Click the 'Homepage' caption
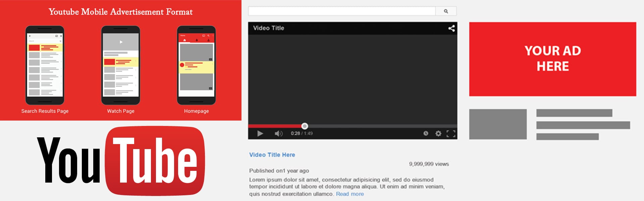This screenshot has width=644, height=201. (196, 111)
